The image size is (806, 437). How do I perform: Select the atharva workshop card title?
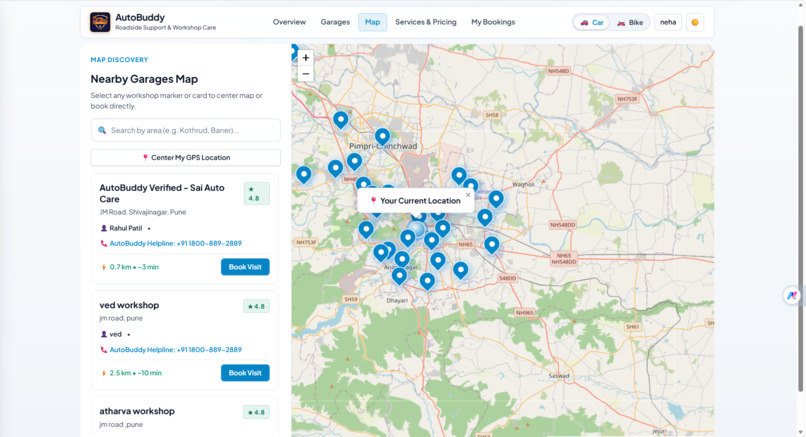[137, 411]
